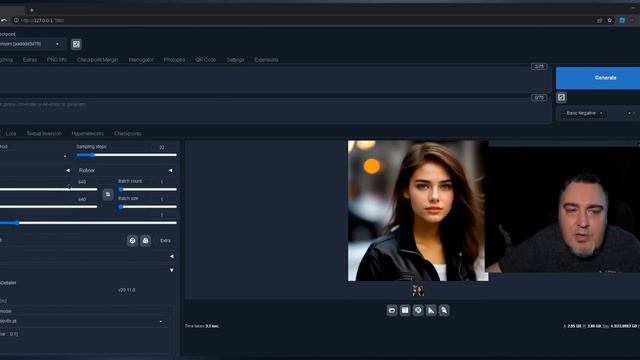Adjust the width slider beside upper 640

[x=49, y=189]
